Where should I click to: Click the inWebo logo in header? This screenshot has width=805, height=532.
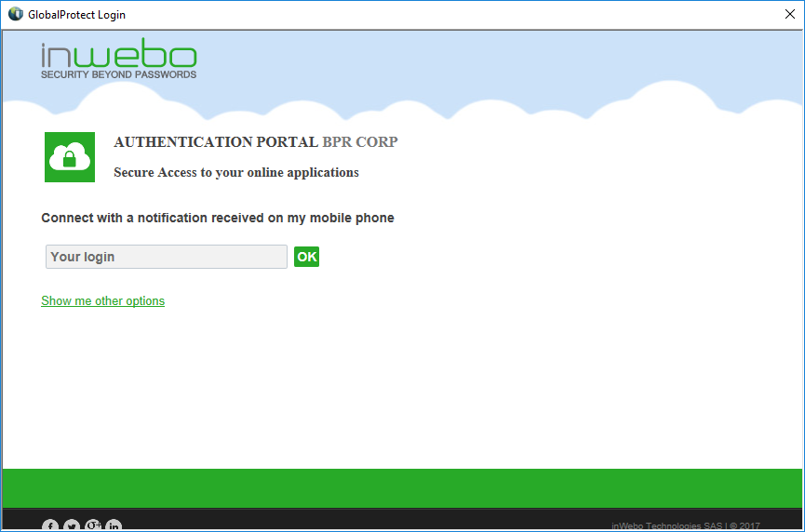click(118, 55)
